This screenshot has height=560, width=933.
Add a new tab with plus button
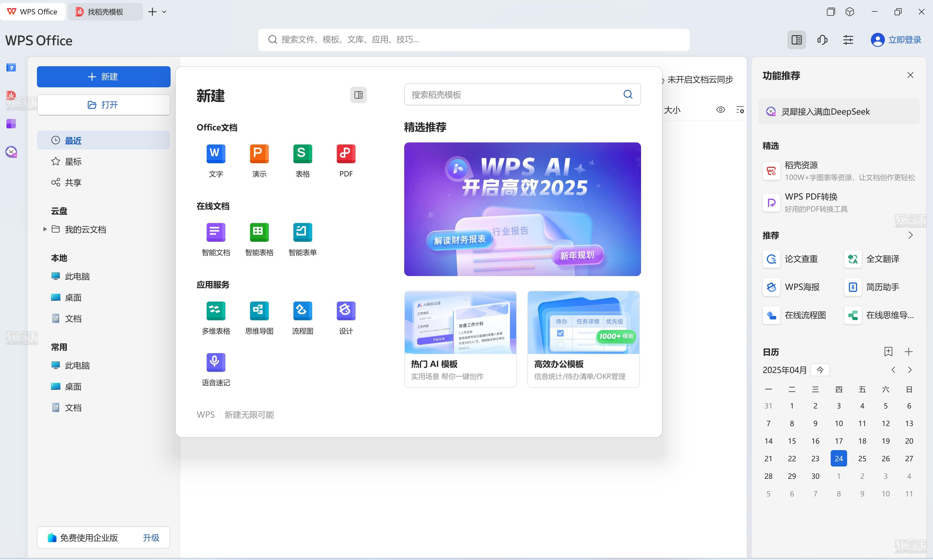(x=152, y=12)
